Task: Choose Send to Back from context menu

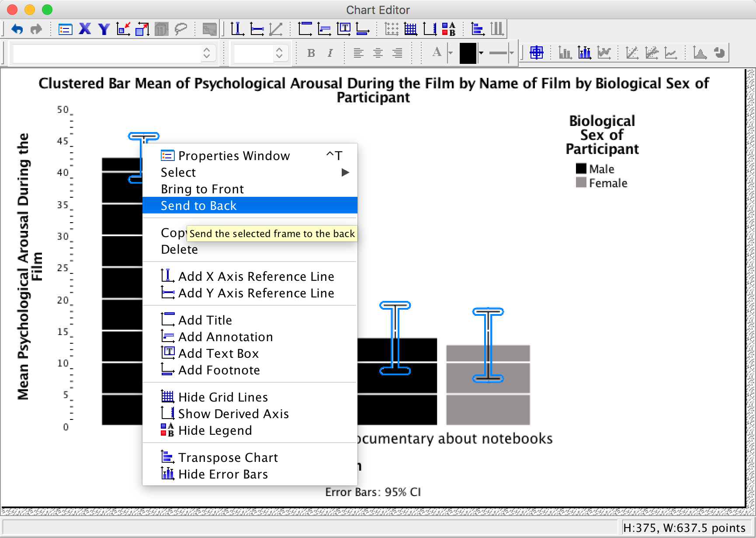Action: click(199, 206)
